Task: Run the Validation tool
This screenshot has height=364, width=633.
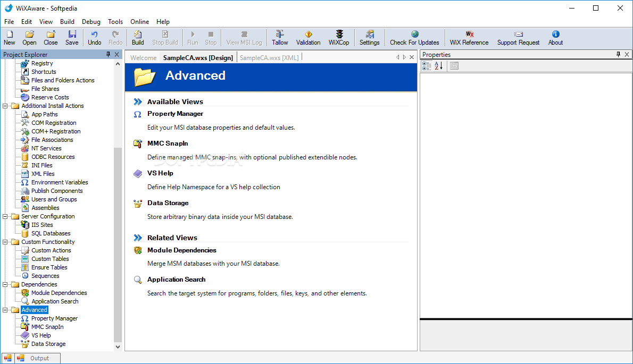Action: tap(308, 38)
